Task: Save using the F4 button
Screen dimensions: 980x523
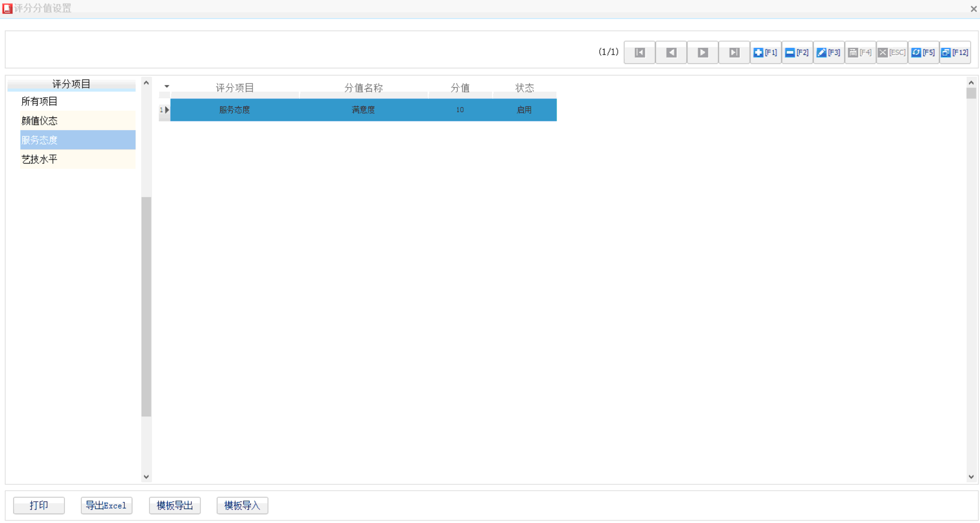Action: click(x=860, y=53)
